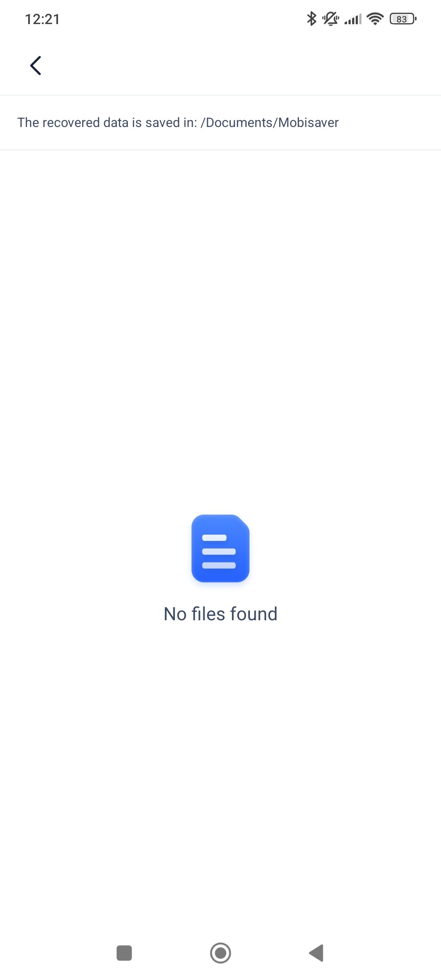
Task: Tap the word 'Documents' in the save path
Action: [239, 122]
